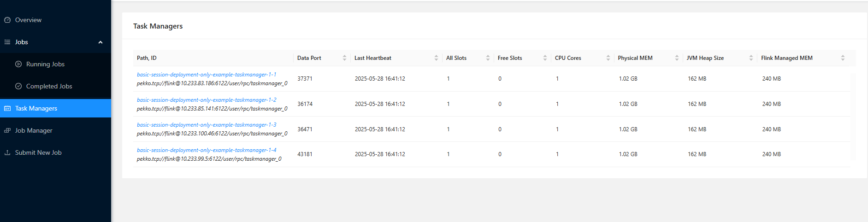Sort by Free Slots sorter arrows
The image size is (868, 222).
(x=545, y=58)
